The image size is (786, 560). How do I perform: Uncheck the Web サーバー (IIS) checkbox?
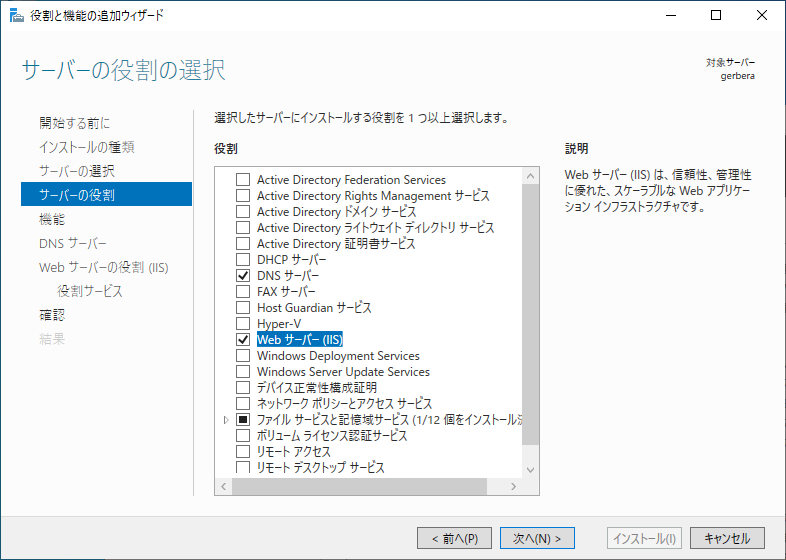point(243,339)
